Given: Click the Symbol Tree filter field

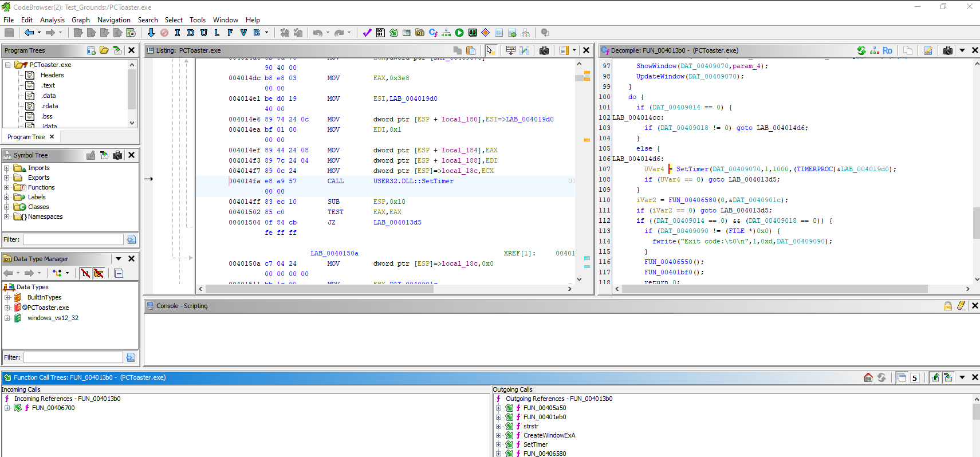Looking at the screenshot, I should click(73, 239).
